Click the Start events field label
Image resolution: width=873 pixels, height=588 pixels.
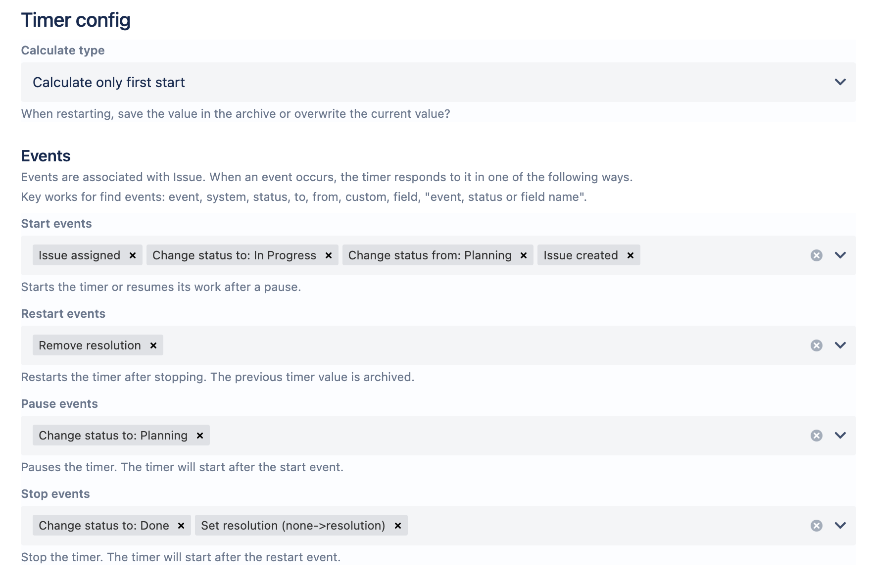[x=56, y=224]
